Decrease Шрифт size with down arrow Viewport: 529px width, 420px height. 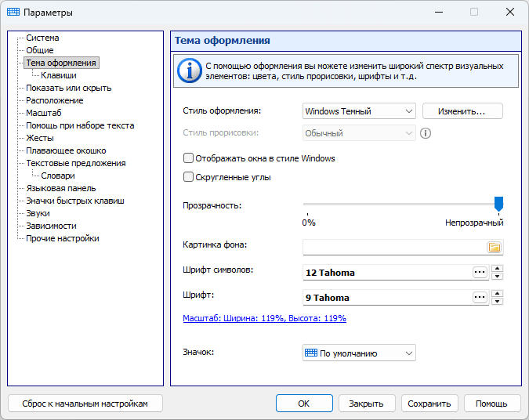(497, 301)
